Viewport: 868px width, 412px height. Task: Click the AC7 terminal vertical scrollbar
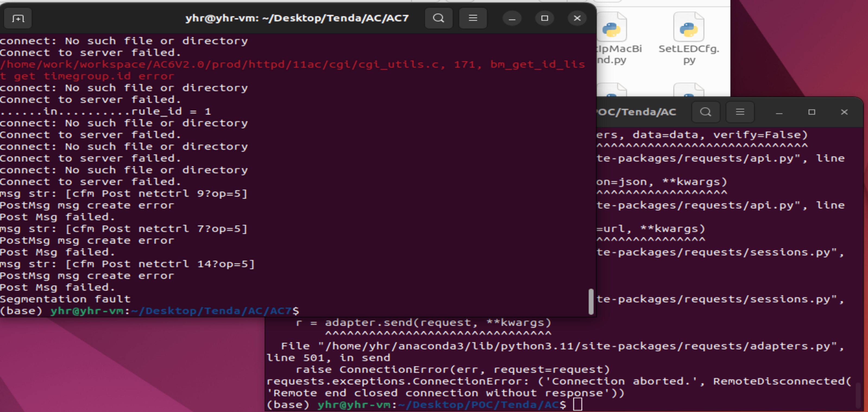591,301
